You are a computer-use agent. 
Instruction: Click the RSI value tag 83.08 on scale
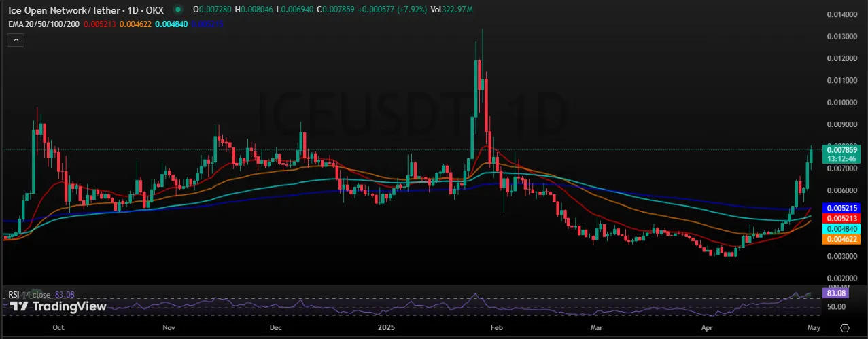(835, 294)
